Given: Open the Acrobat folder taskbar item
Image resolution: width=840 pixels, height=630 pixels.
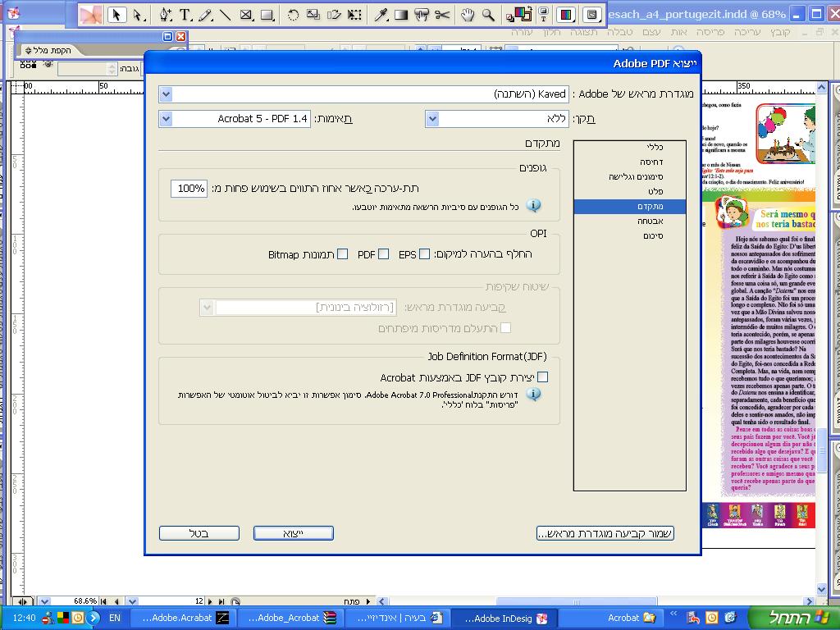Looking at the screenshot, I should pos(610,618).
